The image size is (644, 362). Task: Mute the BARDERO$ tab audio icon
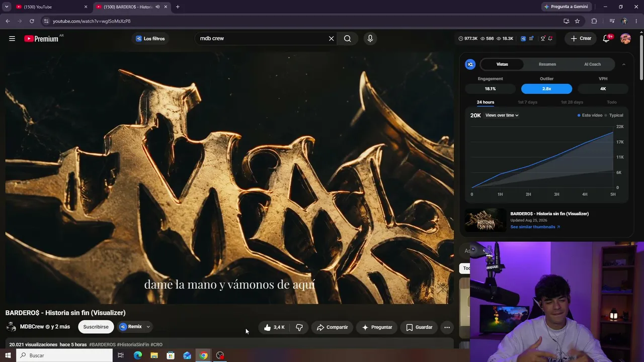coord(157,7)
